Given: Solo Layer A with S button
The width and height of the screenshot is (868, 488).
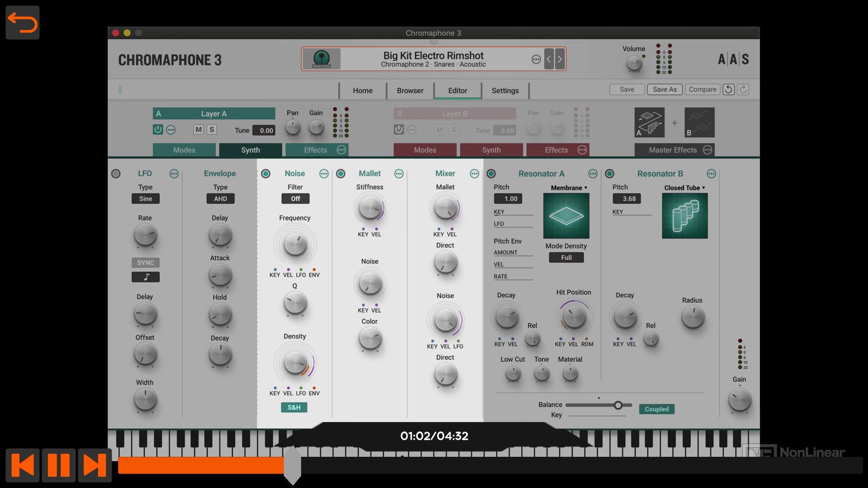Looking at the screenshot, I should 212,130.
